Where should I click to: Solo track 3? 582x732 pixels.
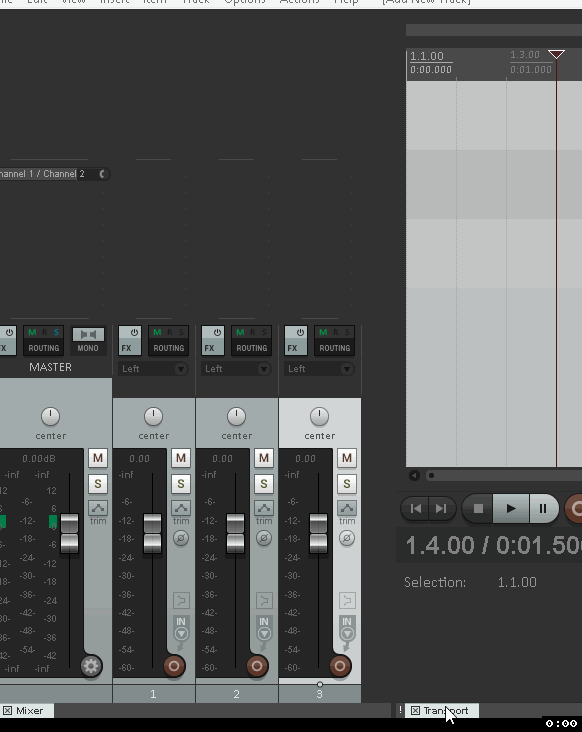(x=347, y=484)
